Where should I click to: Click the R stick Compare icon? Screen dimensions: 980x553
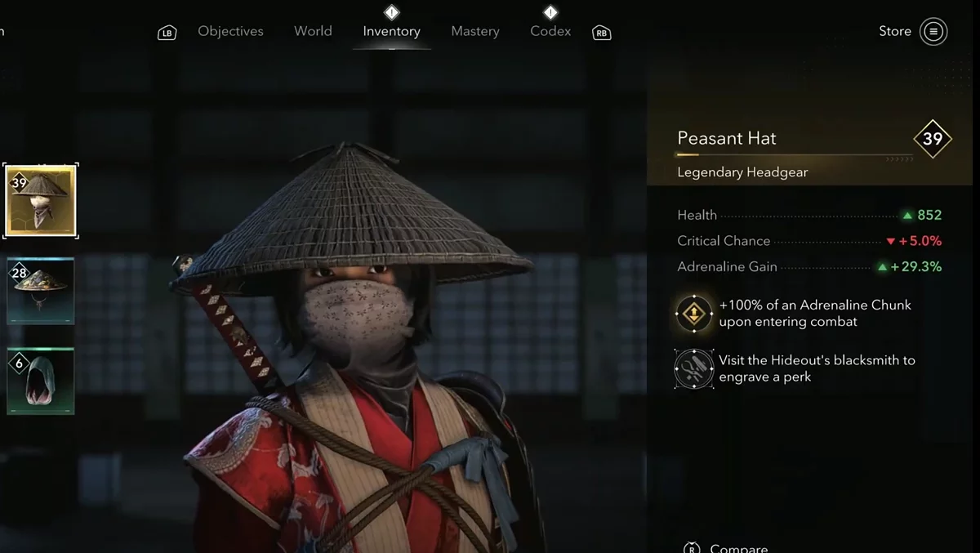click(692, 547)
